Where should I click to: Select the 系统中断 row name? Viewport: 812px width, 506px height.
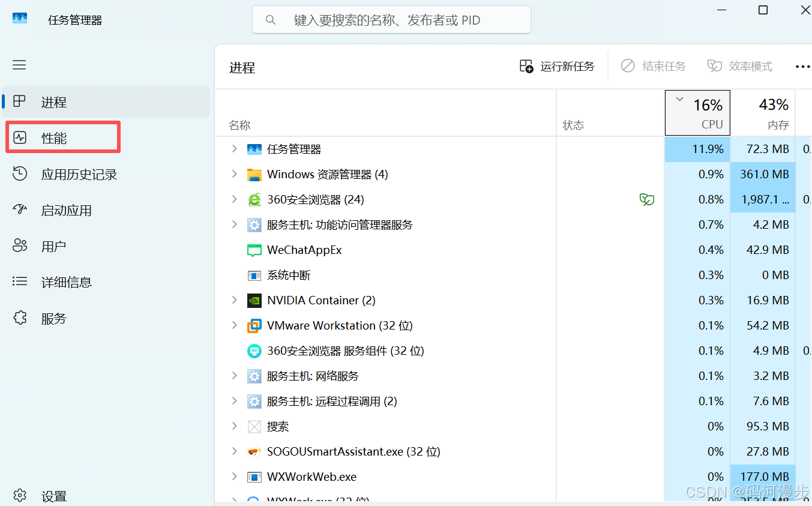point(289,275)
